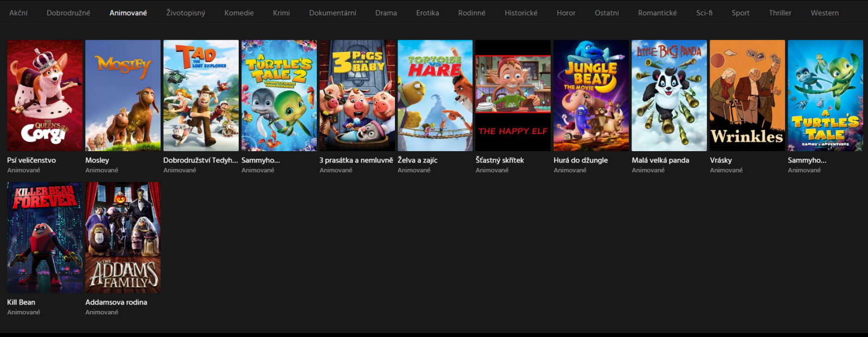This screenshot has height=337, width=868.
Task: Click the Vrásky title link
Action: [721, 160]
